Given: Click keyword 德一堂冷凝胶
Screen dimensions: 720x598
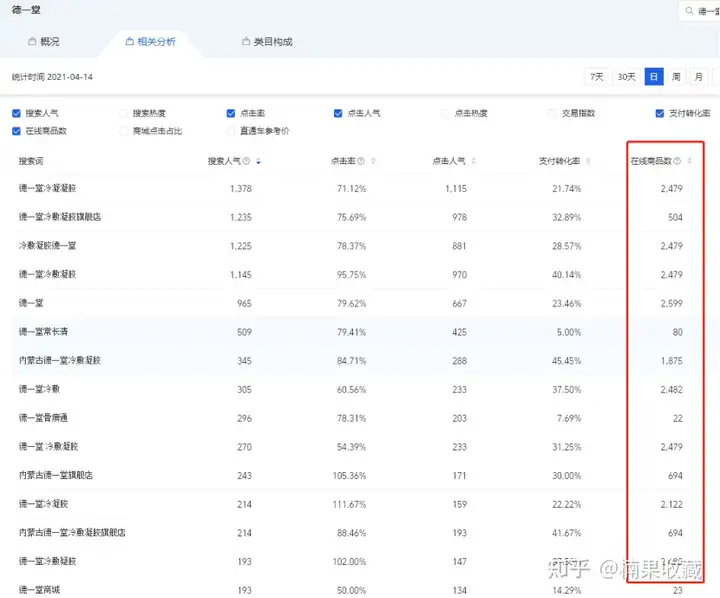Looking at the screenshot, I should 43,504.
